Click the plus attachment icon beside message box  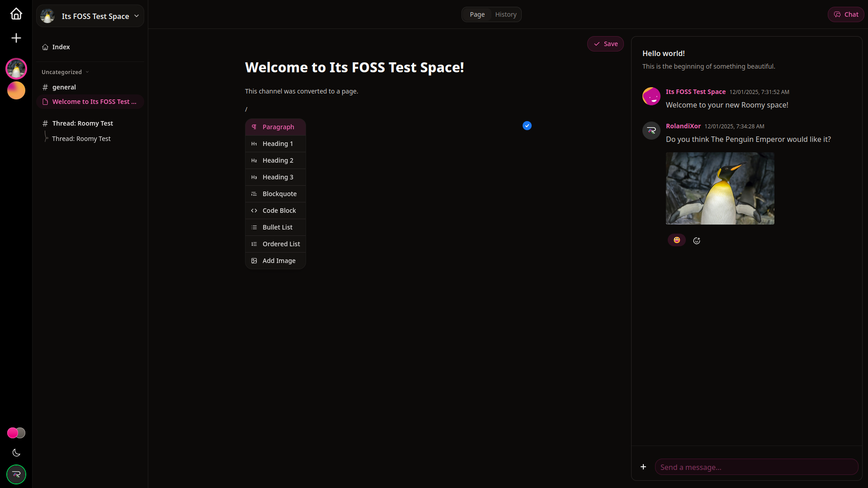pyautogui.click(x=643, y=467)
